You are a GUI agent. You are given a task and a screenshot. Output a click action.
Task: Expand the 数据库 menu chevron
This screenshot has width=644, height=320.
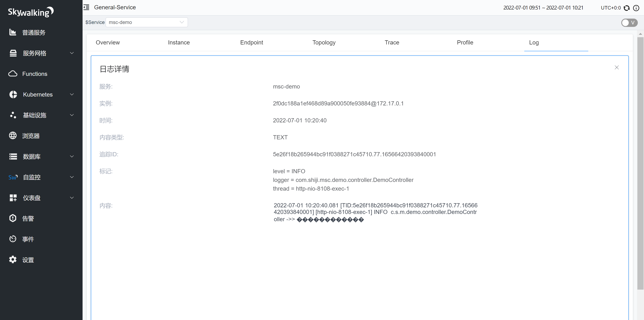tap(72, 156)
